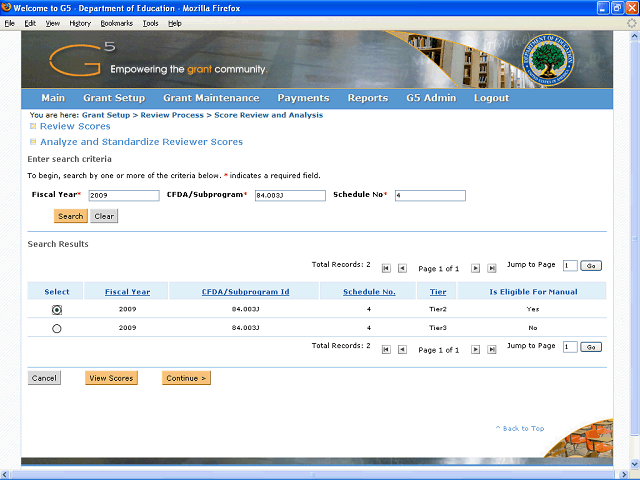640x480 pixels.
Task: Click the Department of Education seal
Action: (548, 60)
